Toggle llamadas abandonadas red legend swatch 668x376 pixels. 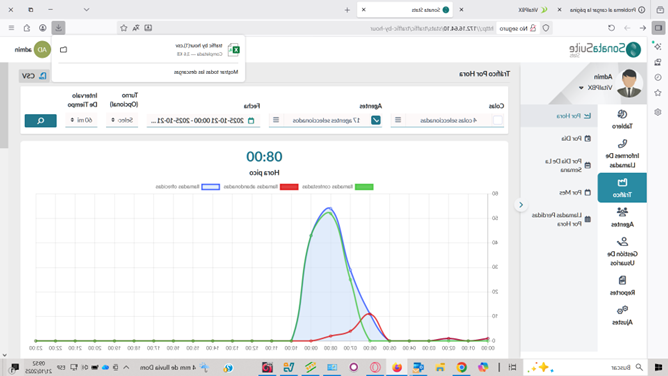click(x=289, y=187)
